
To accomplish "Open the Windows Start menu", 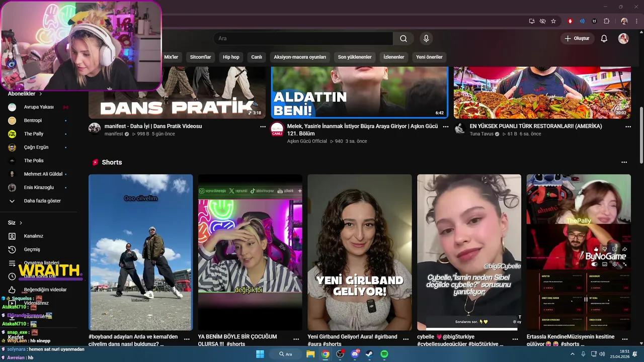I will click(260, 354).
